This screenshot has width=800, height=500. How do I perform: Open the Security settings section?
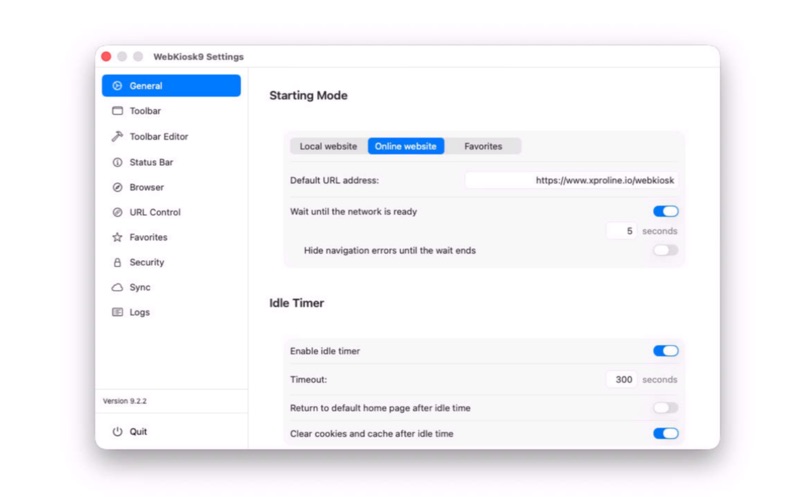tap(171, 262)
